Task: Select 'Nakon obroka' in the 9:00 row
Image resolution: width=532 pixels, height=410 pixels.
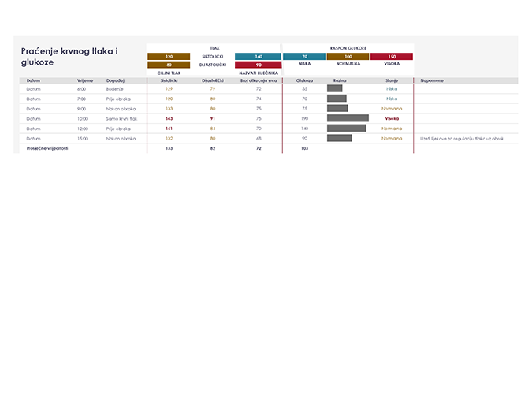Action: (121, 109)
